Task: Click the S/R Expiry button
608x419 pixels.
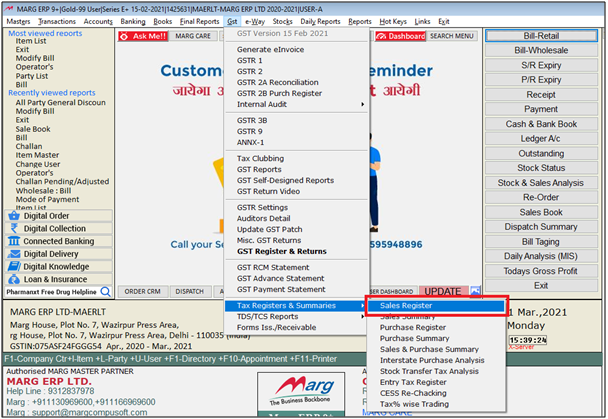Action: (x=541, y=65)
